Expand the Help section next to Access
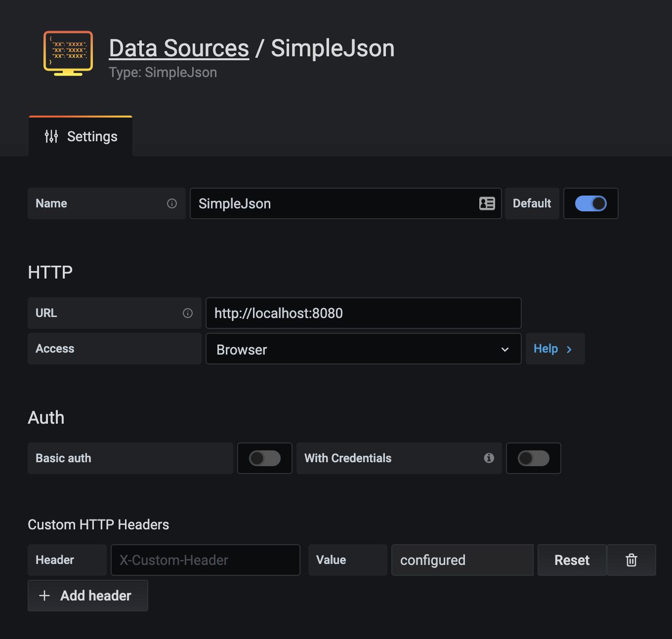 555,349
